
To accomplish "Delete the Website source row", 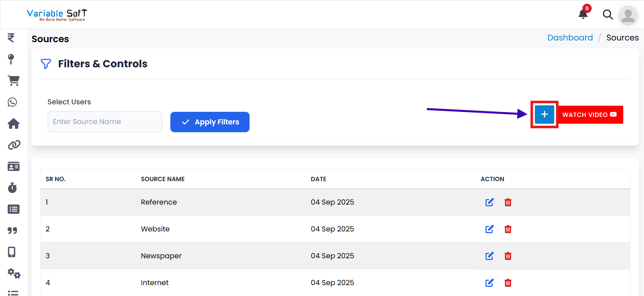I will click(x=508, y=229).
